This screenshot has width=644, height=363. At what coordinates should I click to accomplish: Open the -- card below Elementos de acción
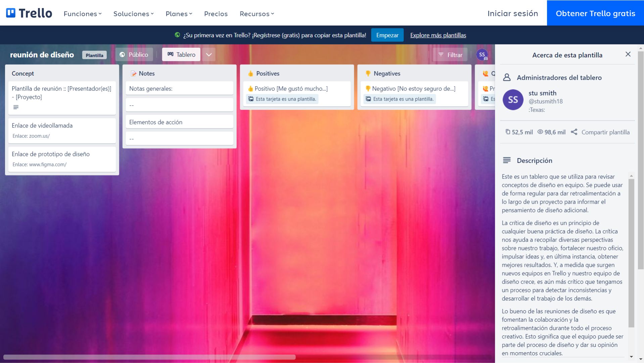click(x=180, y=138)
